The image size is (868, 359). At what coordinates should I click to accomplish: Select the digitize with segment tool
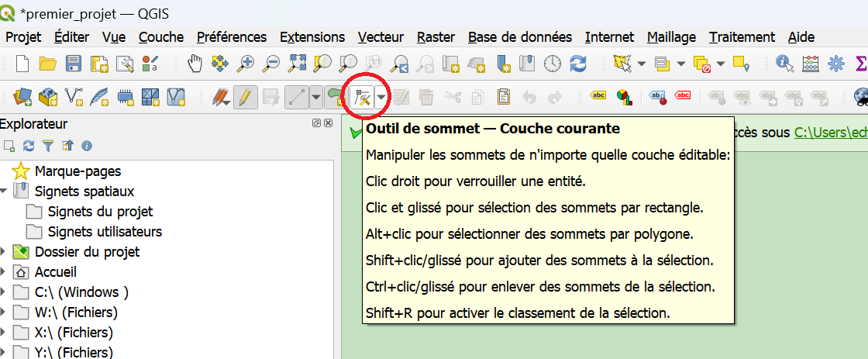[297, 98]
